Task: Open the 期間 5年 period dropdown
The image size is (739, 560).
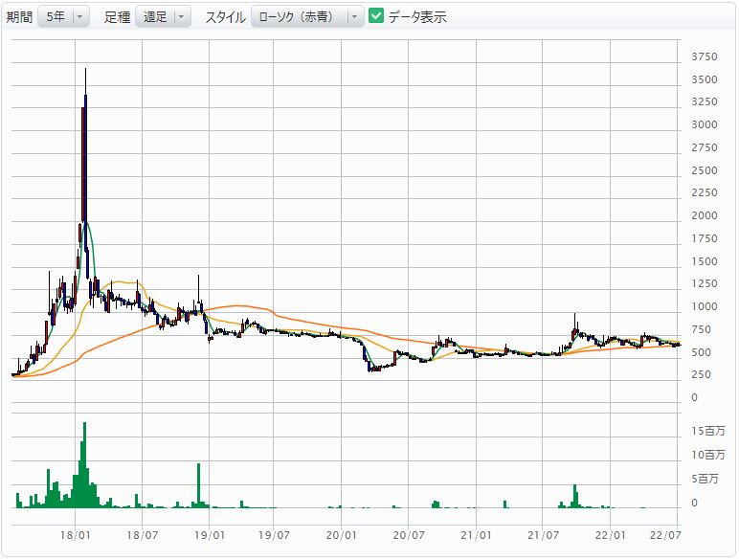Action: [63, 17]
